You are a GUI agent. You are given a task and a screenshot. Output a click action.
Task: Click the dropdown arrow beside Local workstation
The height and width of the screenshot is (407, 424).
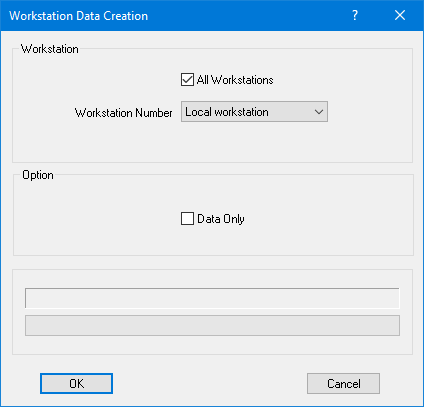(x=319, y=112)
